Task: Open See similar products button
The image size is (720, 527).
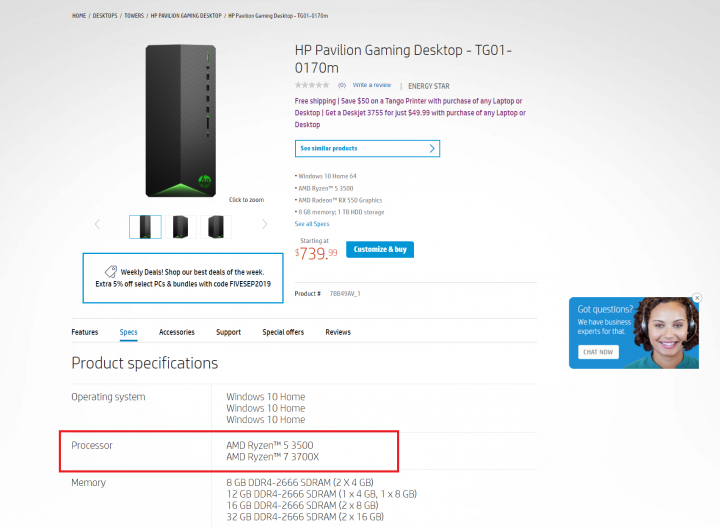Action: coord(367,148)
